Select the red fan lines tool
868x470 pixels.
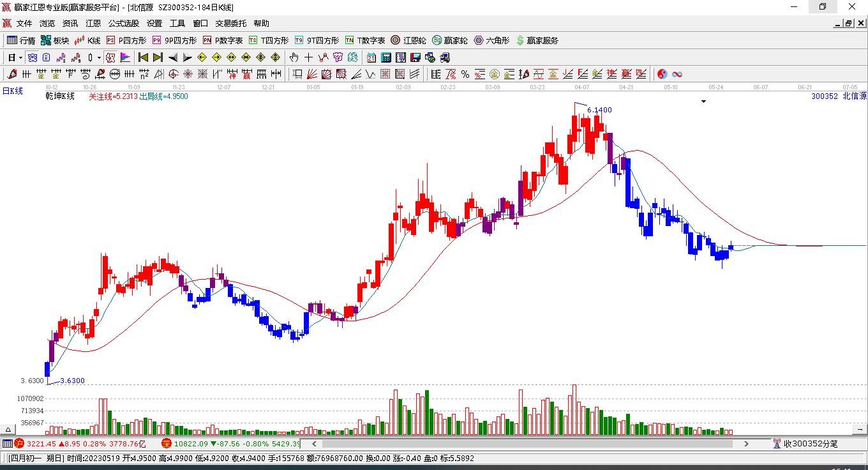[x=312, y=74]
